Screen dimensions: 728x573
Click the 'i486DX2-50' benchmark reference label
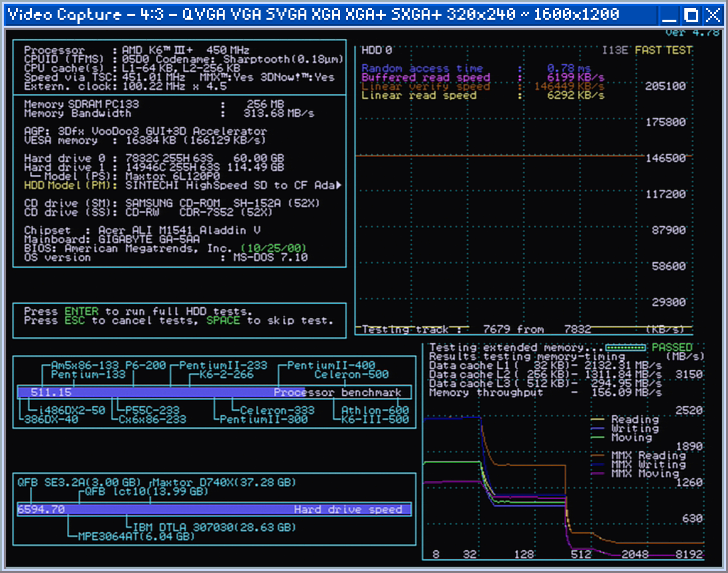pos(72,410)
